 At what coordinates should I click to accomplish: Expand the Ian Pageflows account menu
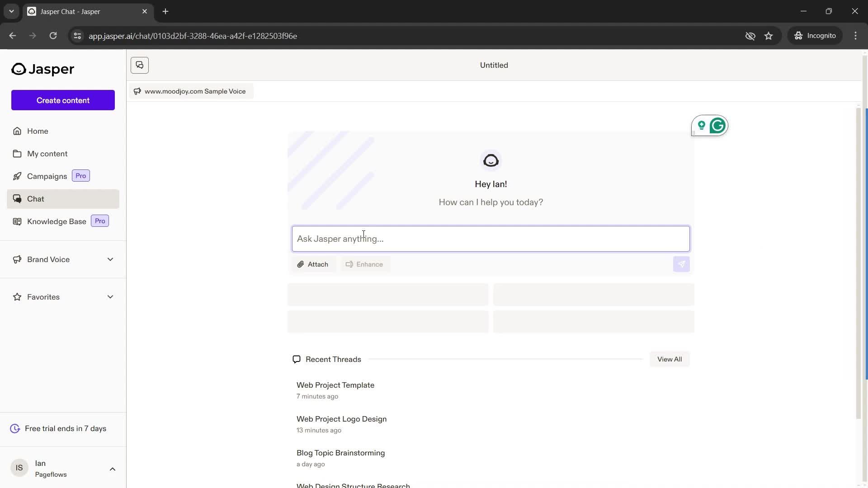[112, 468]
